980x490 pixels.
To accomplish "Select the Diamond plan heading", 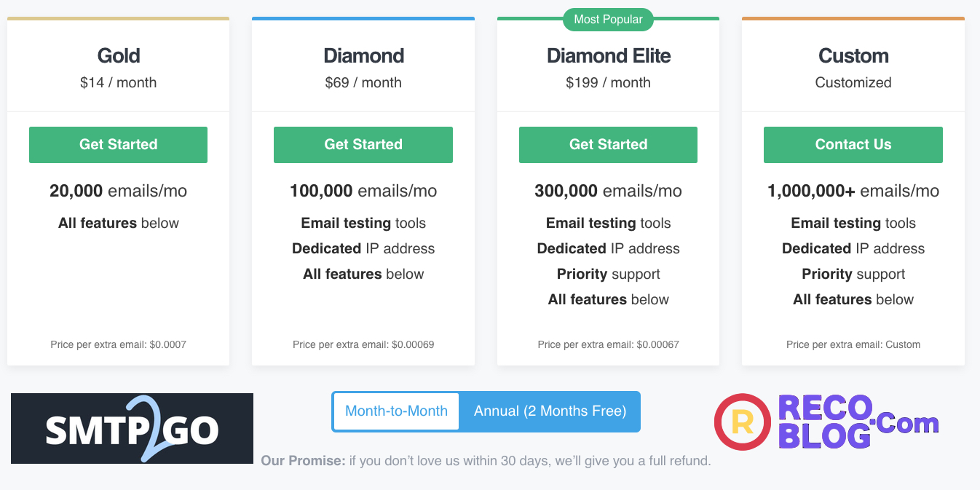I will (363, 56).
